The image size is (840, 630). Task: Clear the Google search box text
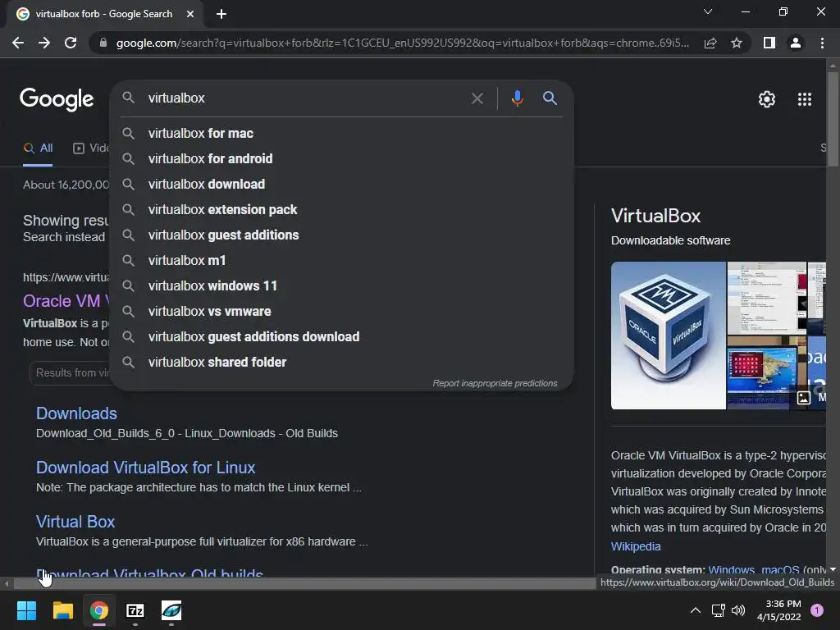click(477, 98)
